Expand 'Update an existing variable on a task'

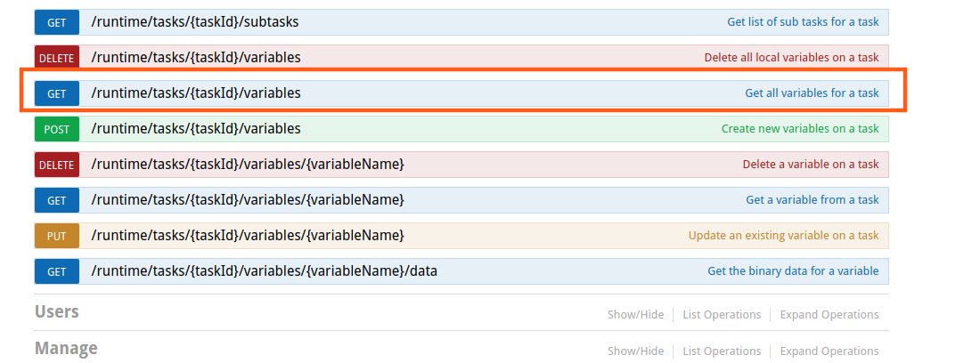[784, 235]
